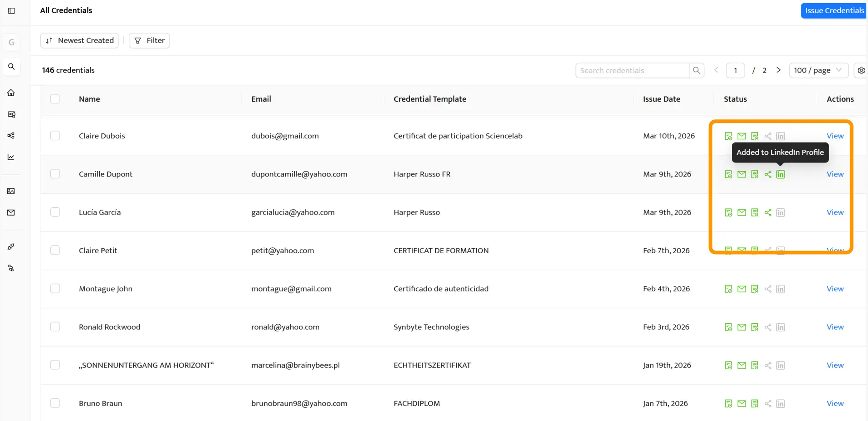Click the email-sent envelope icon for Montague John
This screenshot has height=421, width=868.
coord(741,289)
